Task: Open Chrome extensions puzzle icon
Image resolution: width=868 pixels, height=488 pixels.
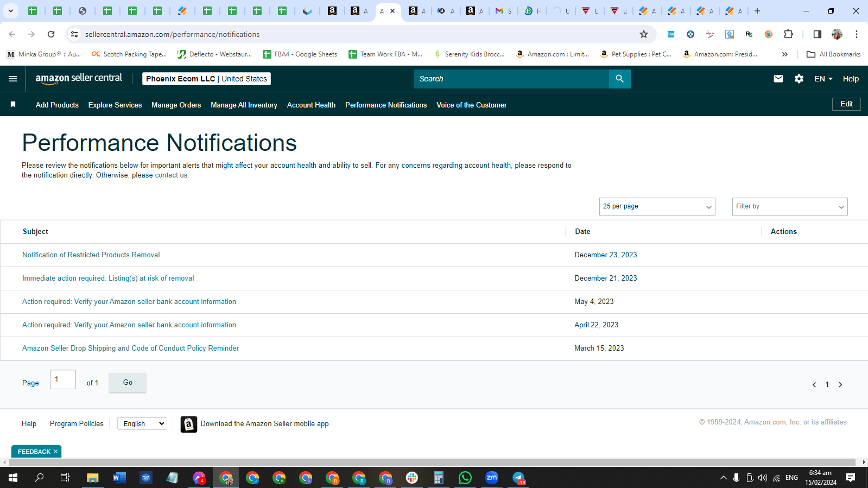Action: point(788,34)
